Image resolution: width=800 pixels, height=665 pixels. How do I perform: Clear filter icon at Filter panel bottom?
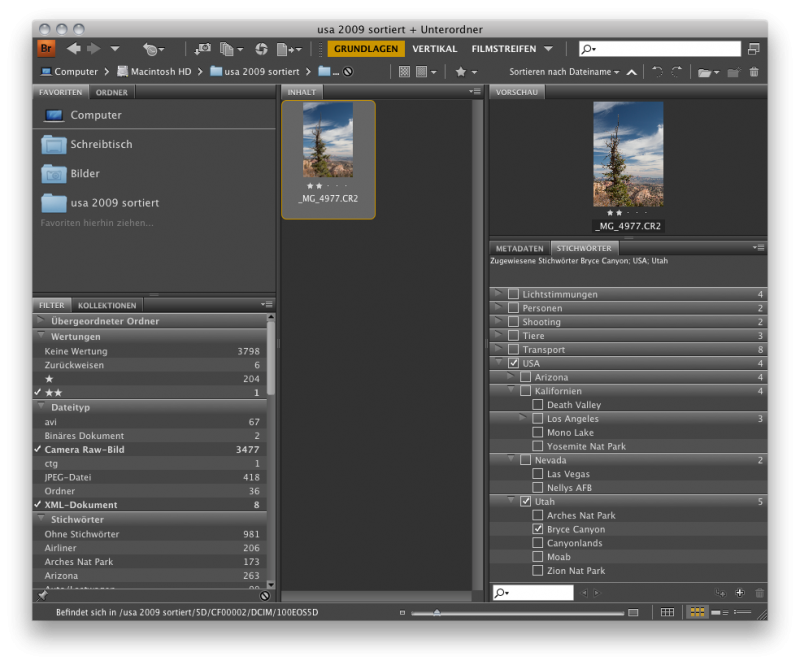pyautogui.click(x=265, y=596)
